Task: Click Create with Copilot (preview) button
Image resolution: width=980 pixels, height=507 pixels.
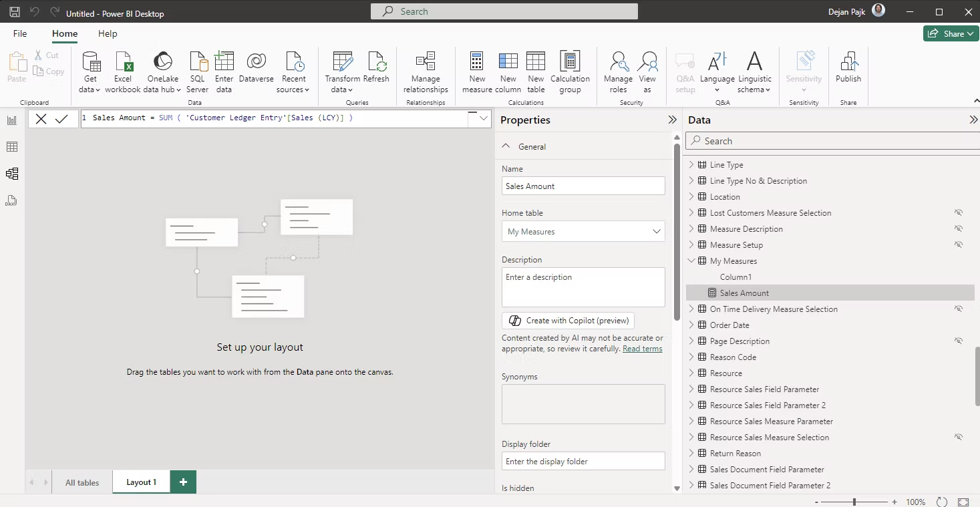Action: pyautogui.click(x=568, y=321)
